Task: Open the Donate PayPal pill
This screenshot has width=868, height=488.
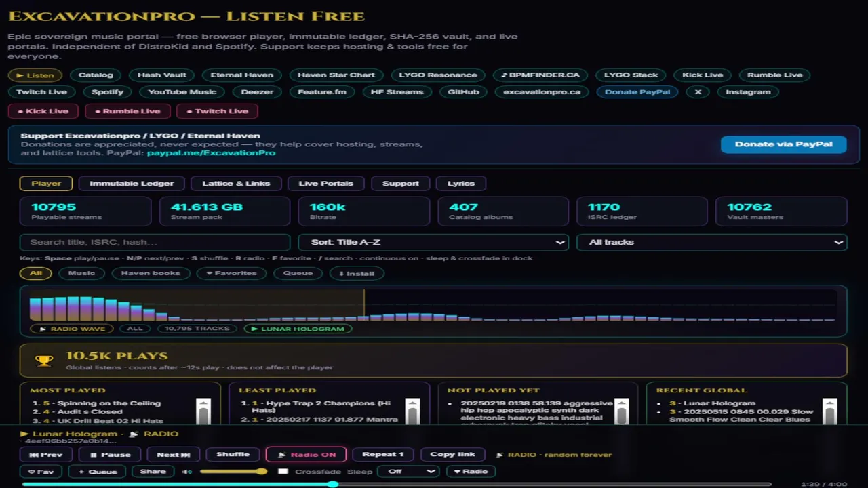Action: coord(637,92)
